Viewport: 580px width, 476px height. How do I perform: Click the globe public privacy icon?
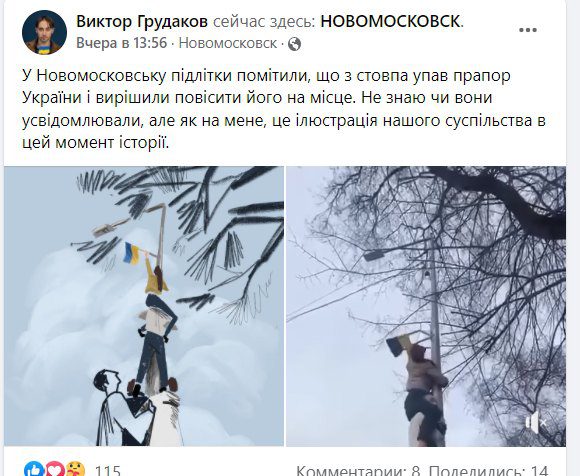point(294,44)
